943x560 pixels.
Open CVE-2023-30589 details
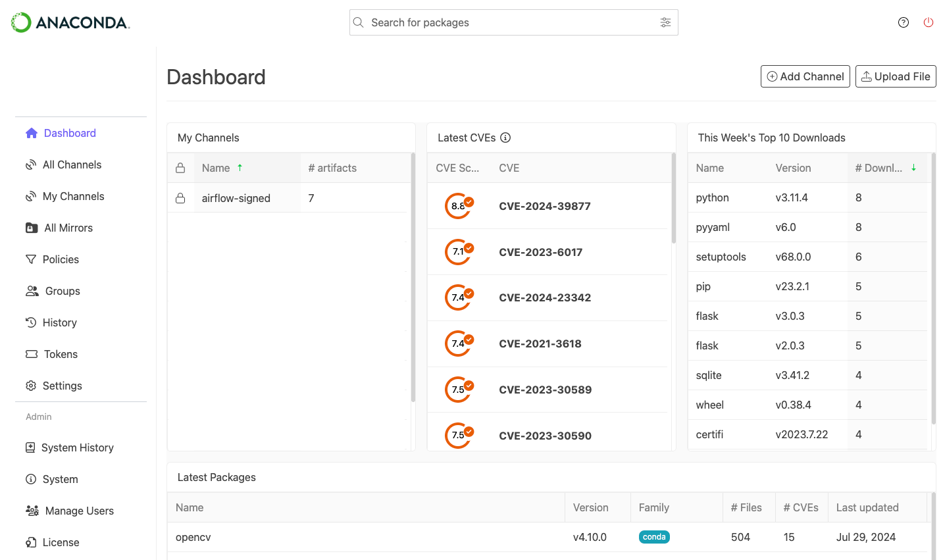point(546,390)
